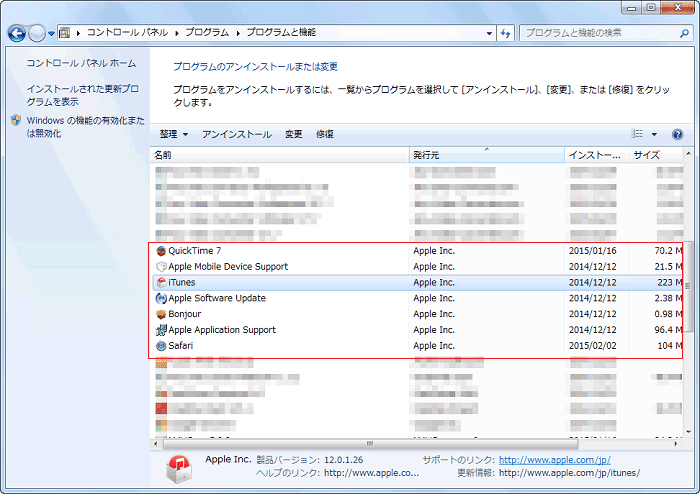Select the Apple Software Update icon

click(x=161, y=298)
